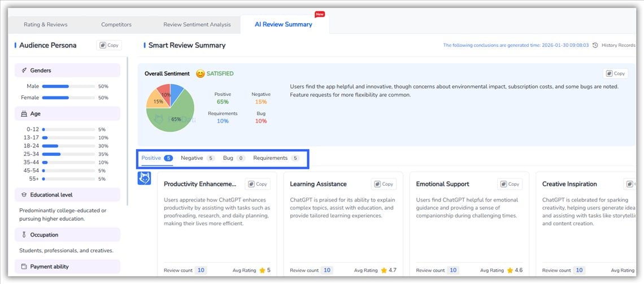Open Review Sentiment Analysis tab
Screen dimensions: 644x284
click(197, 25)
